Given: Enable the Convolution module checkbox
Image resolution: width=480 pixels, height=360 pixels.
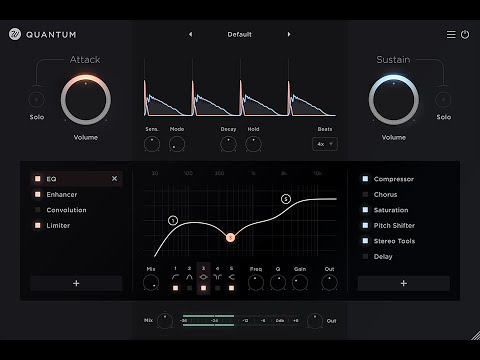Looking at the screenshot, I should click(x=38, y=210).
